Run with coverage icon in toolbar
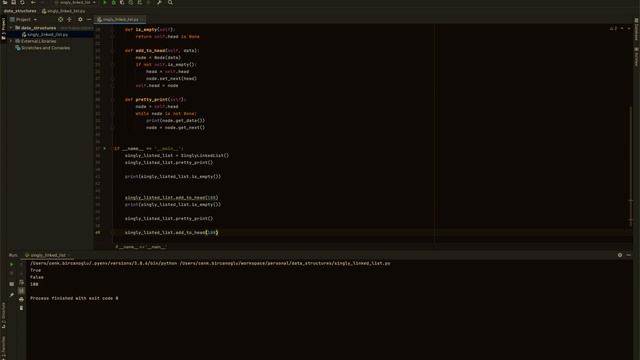 122,2
